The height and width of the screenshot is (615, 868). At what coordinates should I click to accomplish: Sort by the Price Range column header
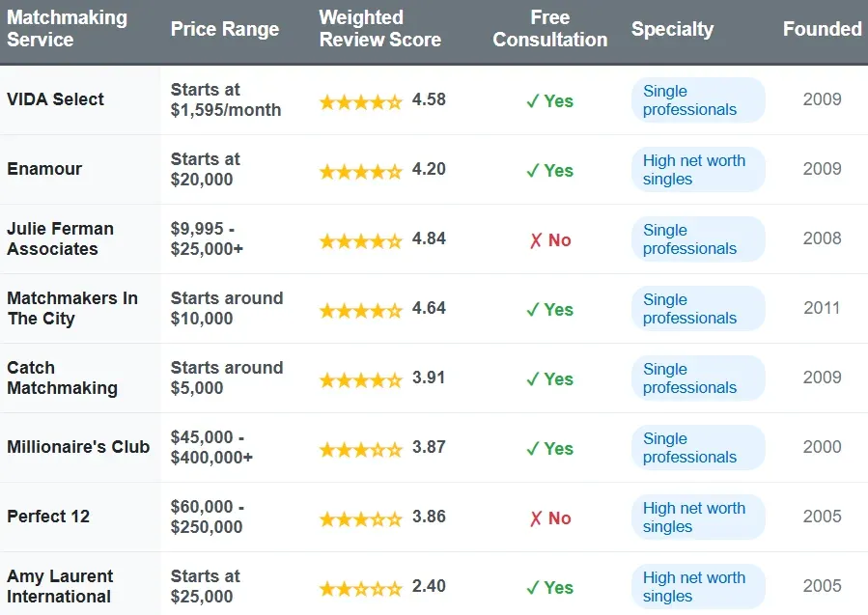coord(225,29)
